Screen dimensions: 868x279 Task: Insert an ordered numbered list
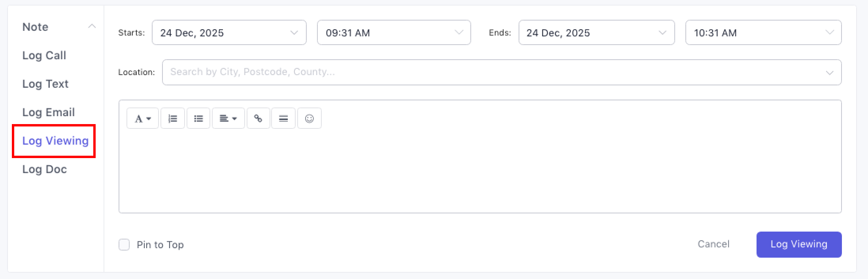[173, 119]
